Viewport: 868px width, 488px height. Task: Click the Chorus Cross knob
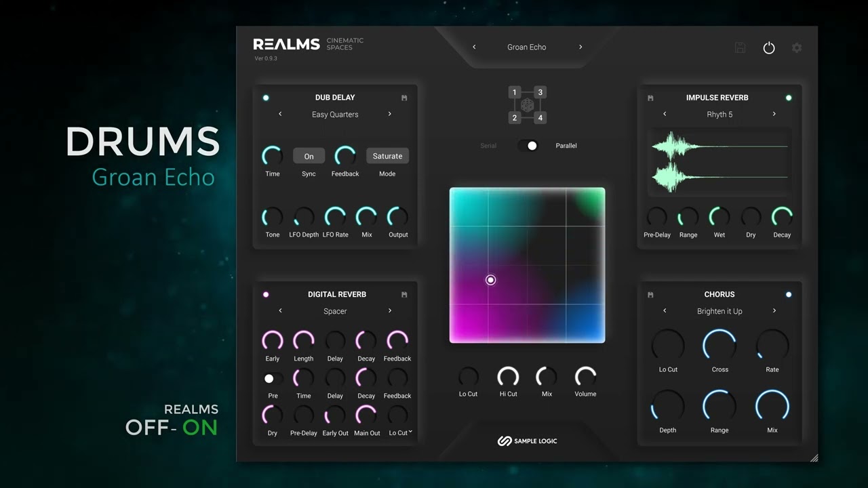[x=719, y=346]
